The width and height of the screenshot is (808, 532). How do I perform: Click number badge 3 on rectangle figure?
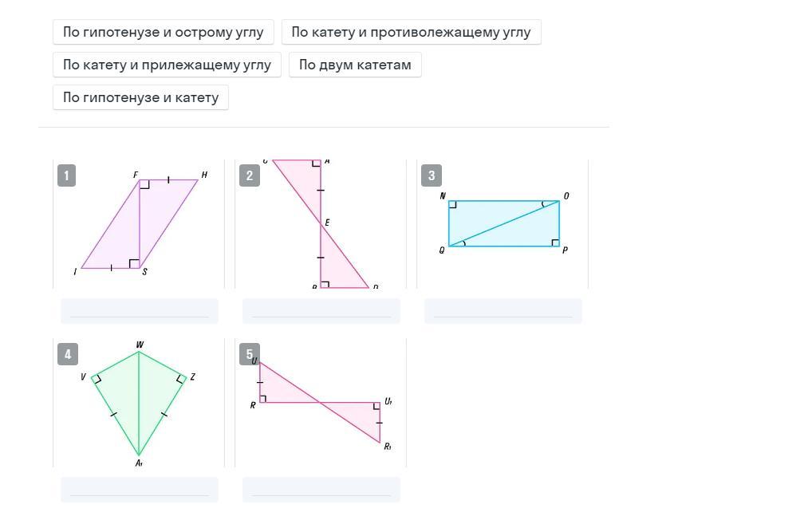431,175
